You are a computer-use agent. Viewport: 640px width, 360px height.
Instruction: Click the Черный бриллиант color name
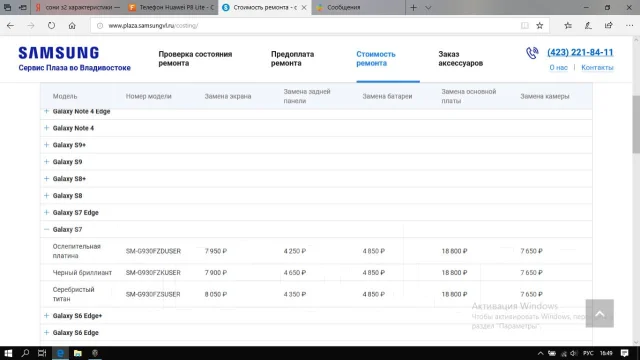[x=82, y=273]
